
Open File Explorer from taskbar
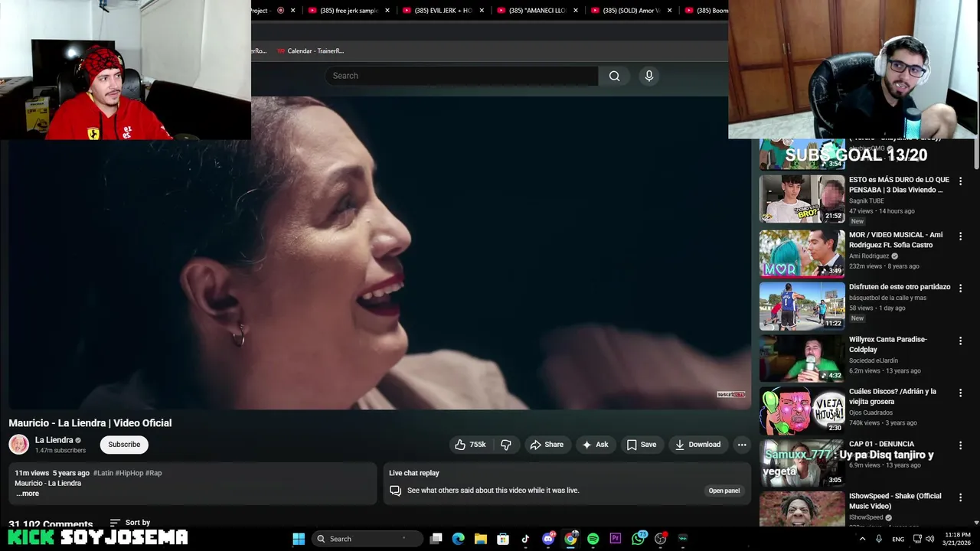click(x=481, y=539)
